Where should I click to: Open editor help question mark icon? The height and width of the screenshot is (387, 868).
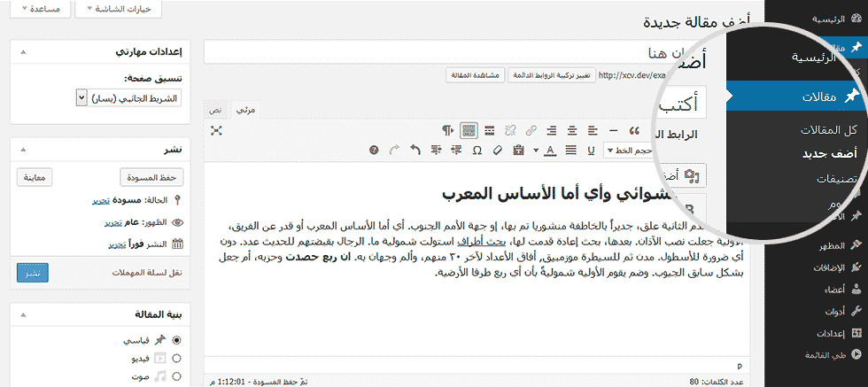(x=373, y=150)
